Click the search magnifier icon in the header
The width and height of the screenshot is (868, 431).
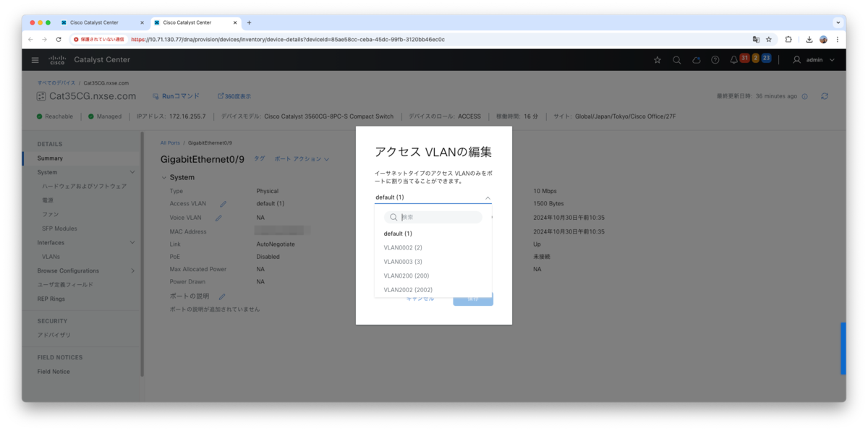pyautogui.click(x=676, y=60)
